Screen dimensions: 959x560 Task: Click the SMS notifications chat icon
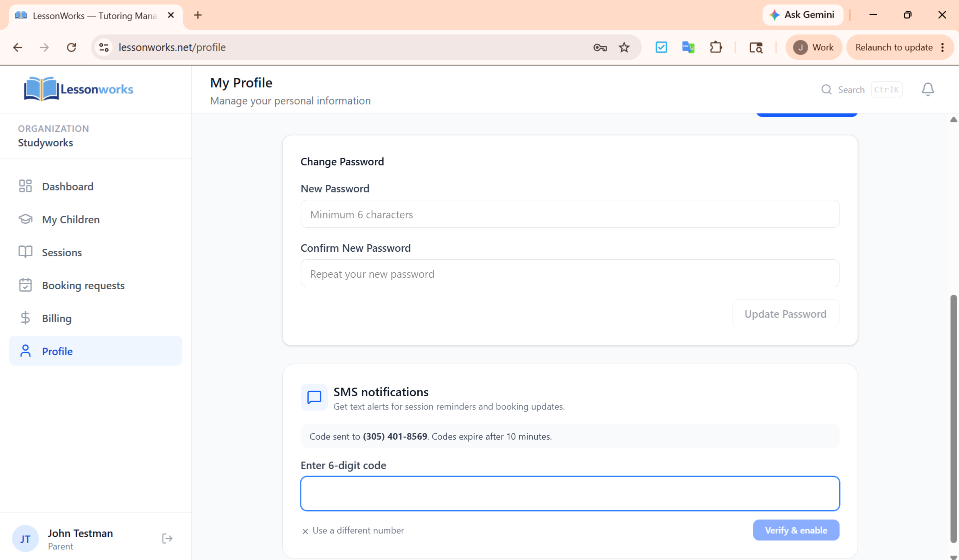[x=314, y=397]
